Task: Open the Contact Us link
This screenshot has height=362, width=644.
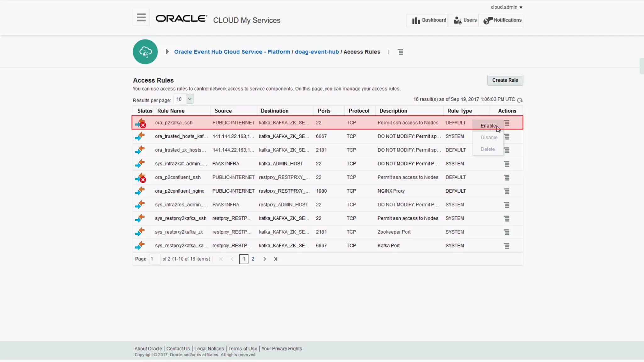Action: pyautogui.click(x=178, y=348)
